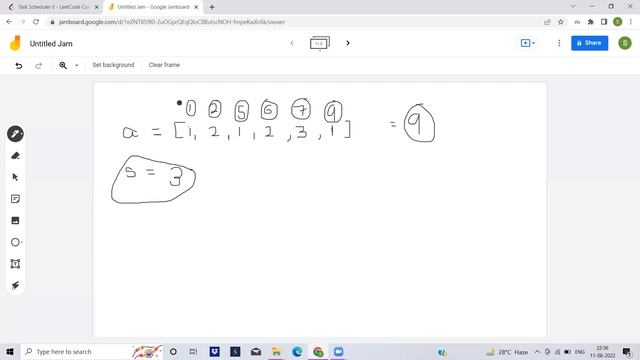Open Microsoft Edge on taskbar
This screenshot has height=360, width=640.
click(297, 351)
